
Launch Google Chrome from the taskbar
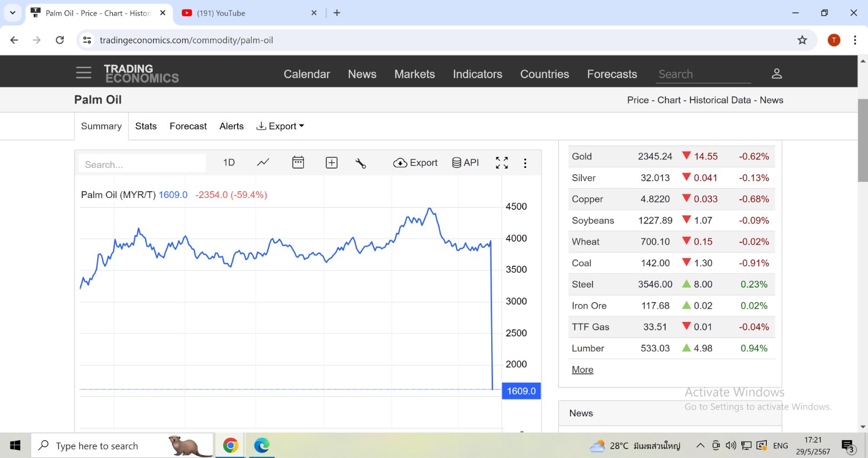[230, 445]
